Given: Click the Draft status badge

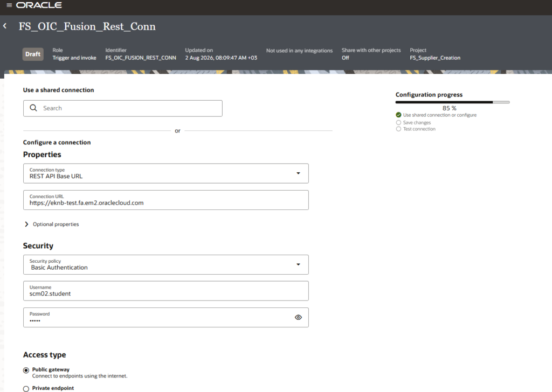Looking at the screenshot, I should pyautogui.click(x=33, y=54).
